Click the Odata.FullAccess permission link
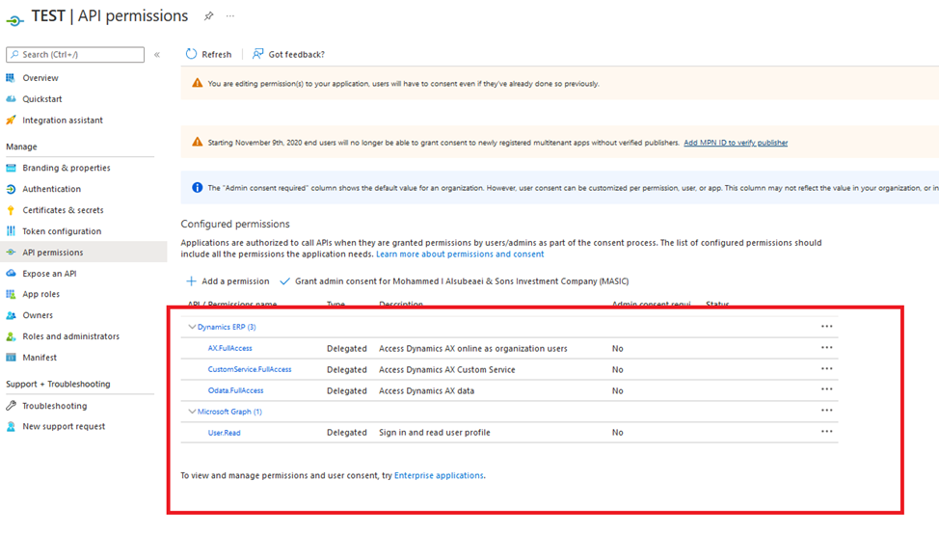939x560 pixels. pyautogui.click(x=235, y=390)
